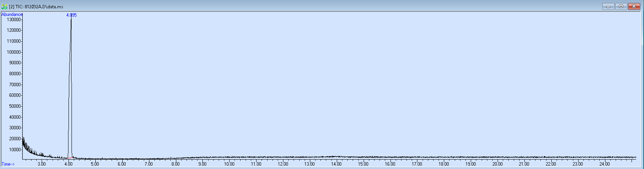The image size is (644, 169).
Task: Click the 20.00 time axis label
Action: point(498,164)
